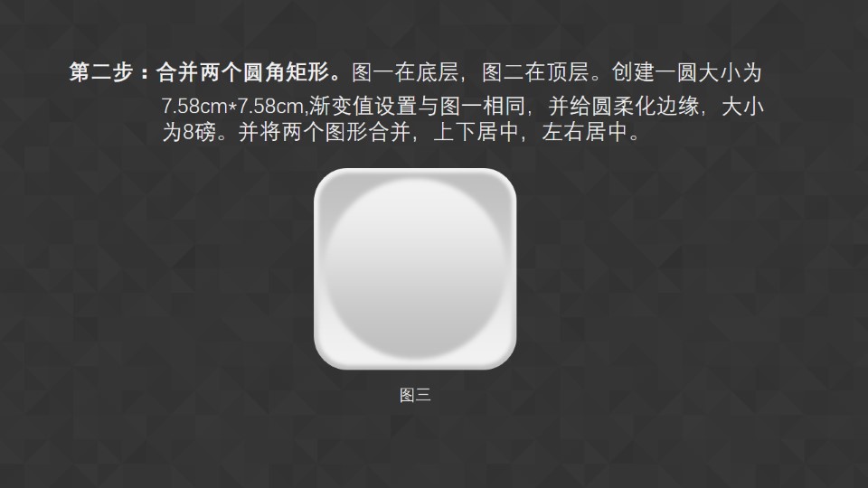Click the bottom edge of the soft circle
This screenshot has width=868, height=488.
point(415,358)
